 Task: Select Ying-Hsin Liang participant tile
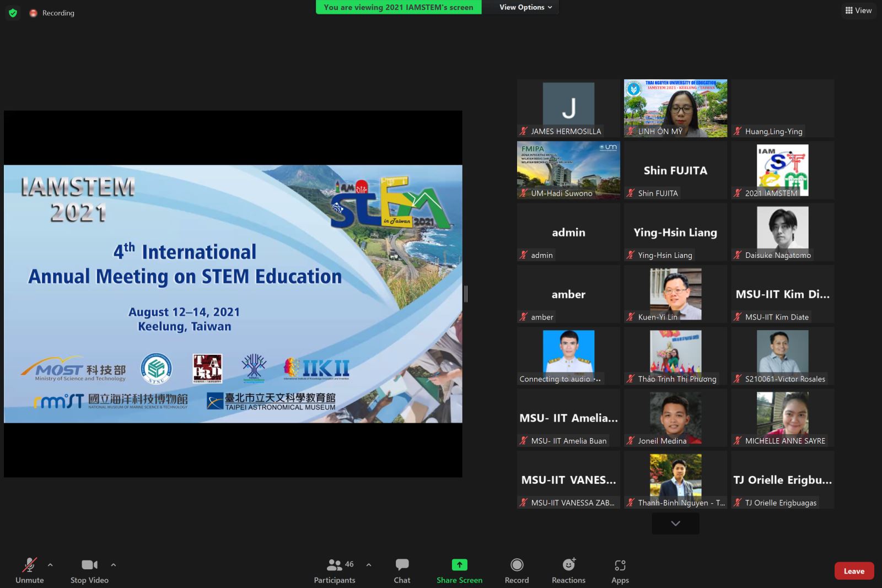pyautogui.click(x=675, y=232)
